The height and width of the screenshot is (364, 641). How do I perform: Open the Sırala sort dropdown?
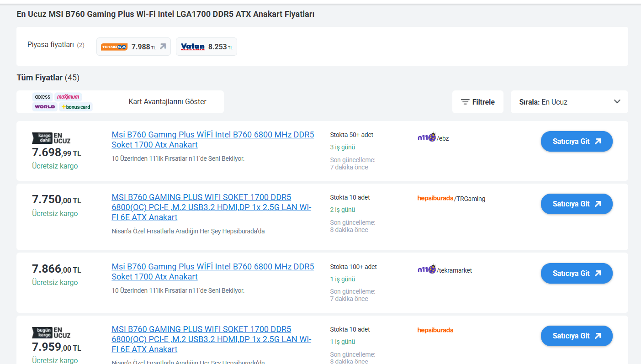coord(569,102)
